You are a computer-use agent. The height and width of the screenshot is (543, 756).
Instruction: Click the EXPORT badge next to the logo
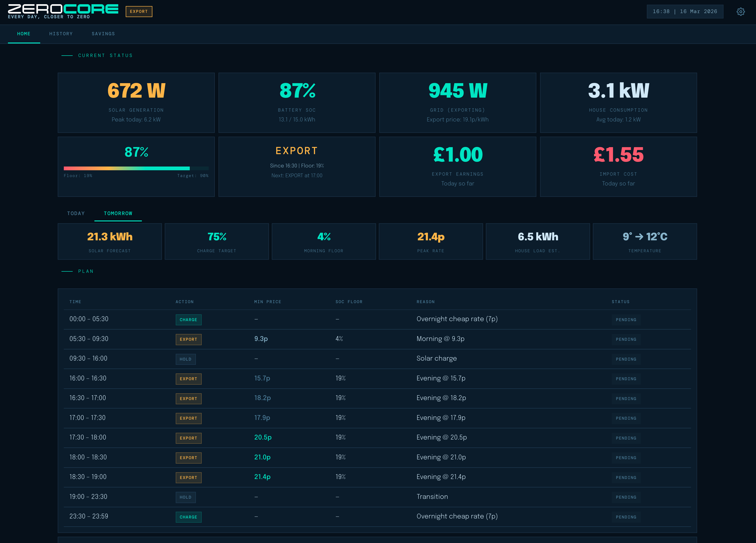click(x=139, y=11)
